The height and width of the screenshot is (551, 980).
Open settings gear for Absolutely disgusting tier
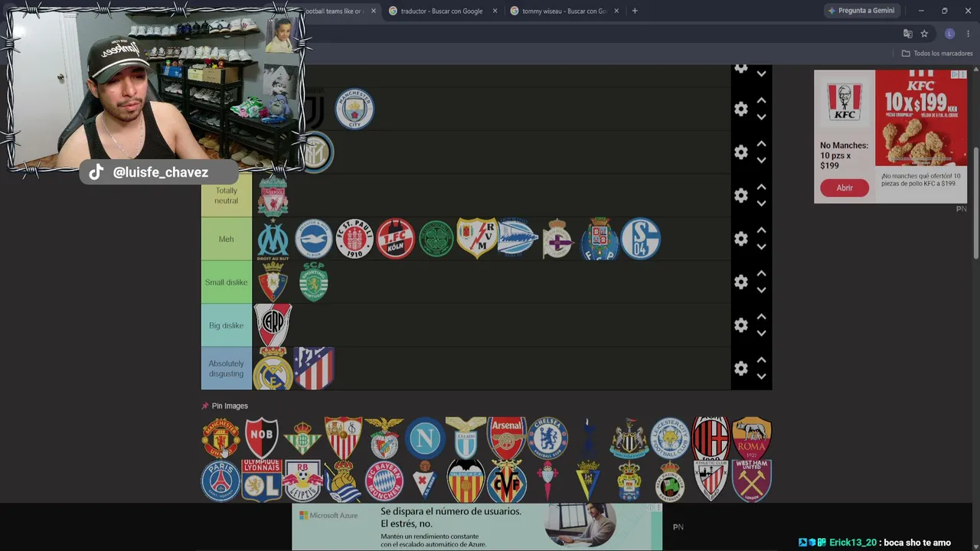(740, 369)
